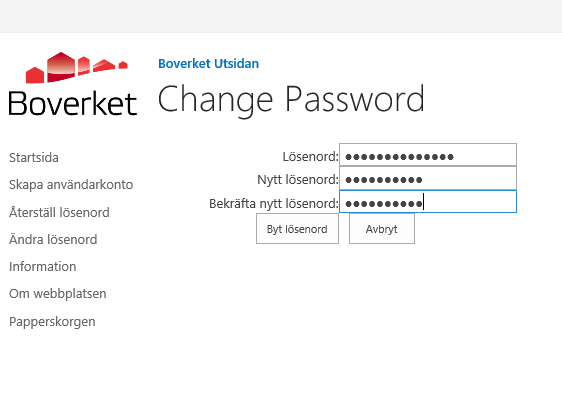The width and height of the screenshot is (562, 405).
Task: Navigate to Om webbplatsen
Action: point(58,294)
